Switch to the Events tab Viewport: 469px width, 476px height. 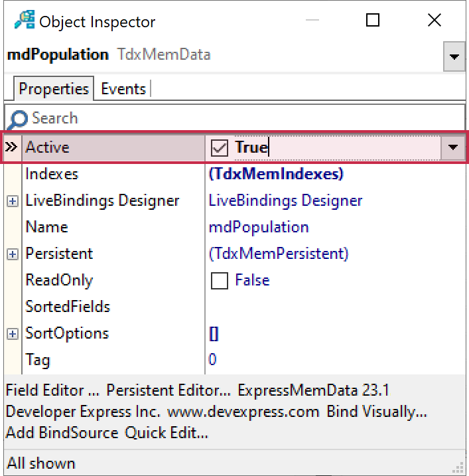pos(123,89)
